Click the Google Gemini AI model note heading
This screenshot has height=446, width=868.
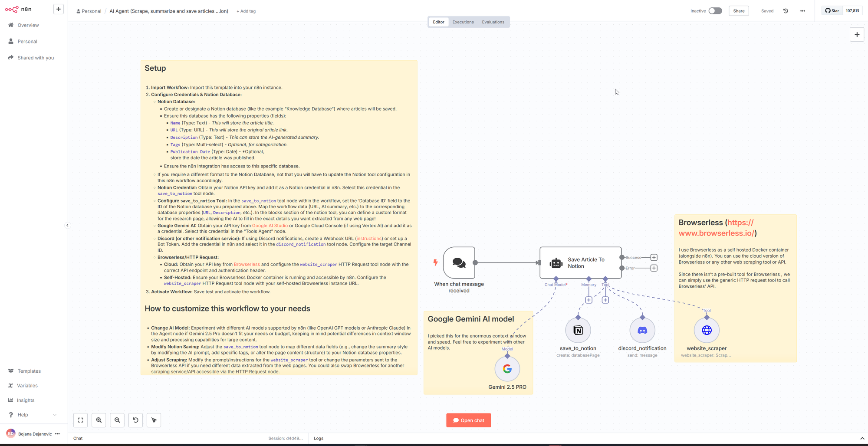(x=471, y=319)
